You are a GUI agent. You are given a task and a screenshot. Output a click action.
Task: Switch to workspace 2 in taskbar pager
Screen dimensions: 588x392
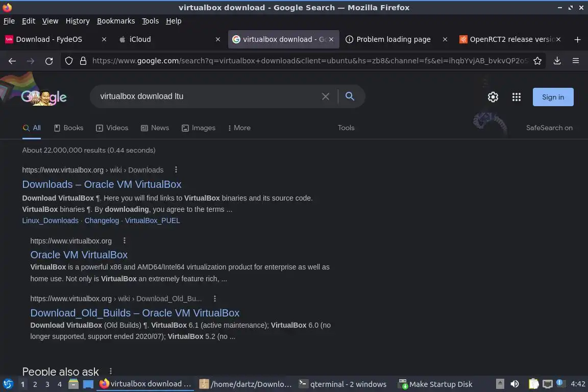[x=35, y=384]
